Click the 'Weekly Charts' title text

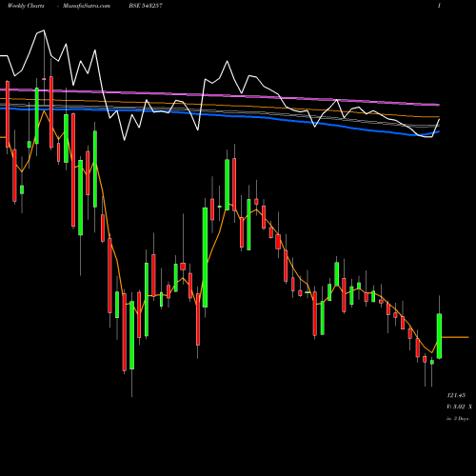pos(26,6)
